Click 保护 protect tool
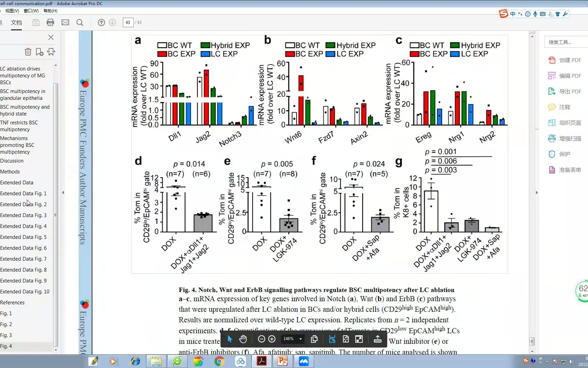The height and width of the screenshot is (368, 588). point(560,154)
